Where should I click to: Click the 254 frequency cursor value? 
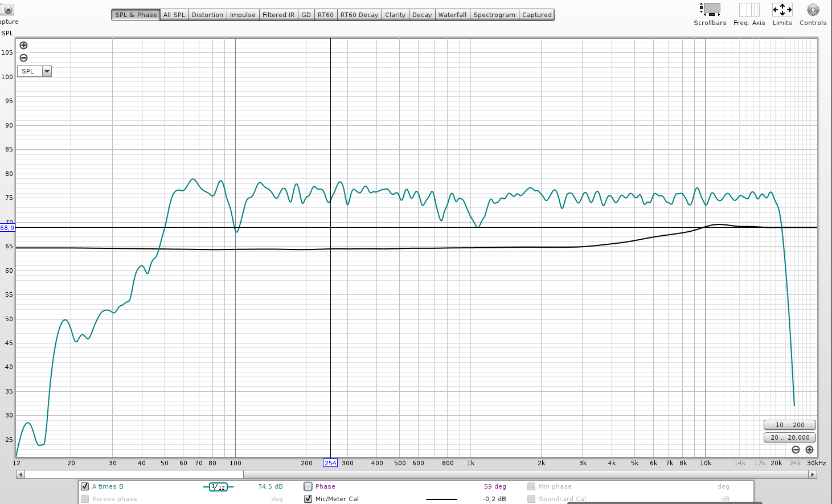click(330, 463)
